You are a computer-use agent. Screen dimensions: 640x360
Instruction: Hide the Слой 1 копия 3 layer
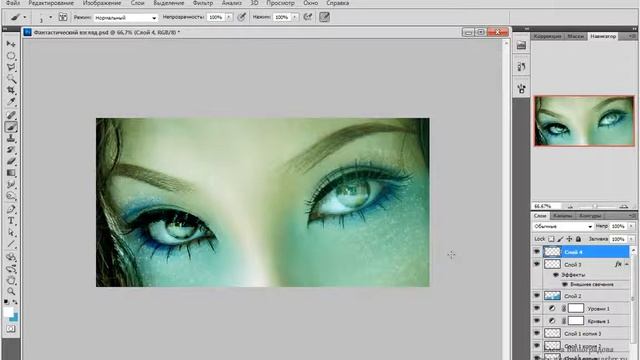(x=537, y=333)
